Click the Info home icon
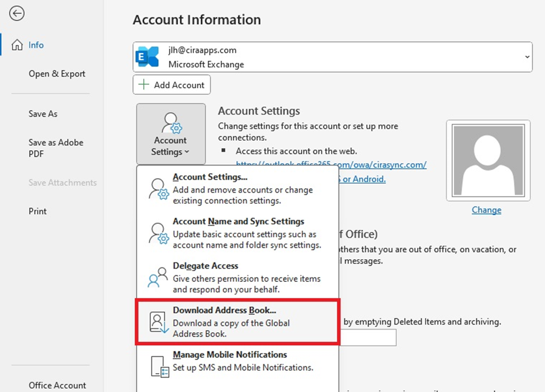 coord(17,45)
